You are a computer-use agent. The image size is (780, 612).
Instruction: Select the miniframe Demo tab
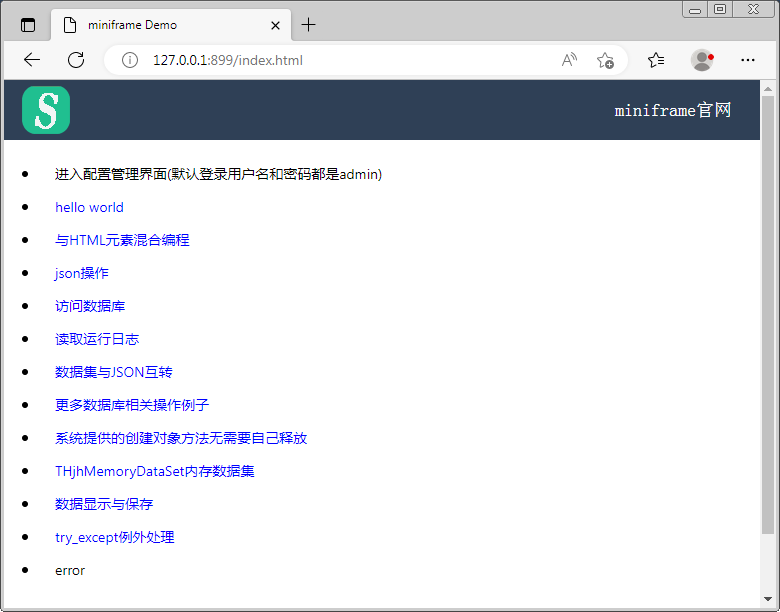pos(160,25)
